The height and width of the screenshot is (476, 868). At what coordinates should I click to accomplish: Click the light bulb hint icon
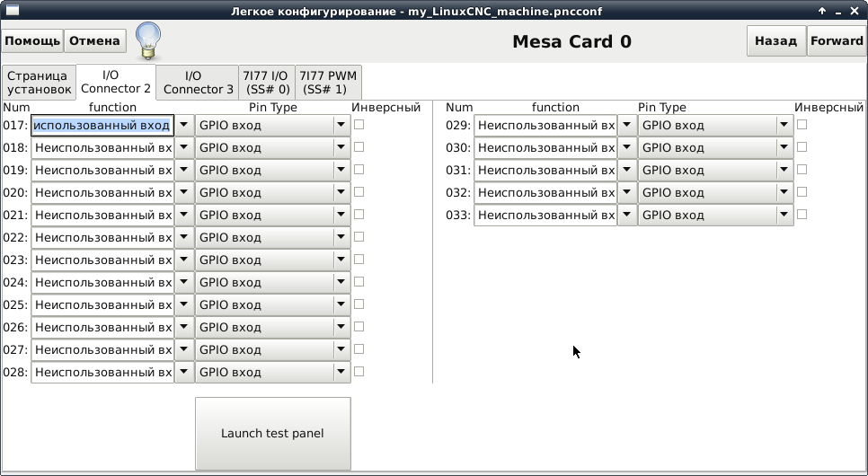click(x=148, y=41)
